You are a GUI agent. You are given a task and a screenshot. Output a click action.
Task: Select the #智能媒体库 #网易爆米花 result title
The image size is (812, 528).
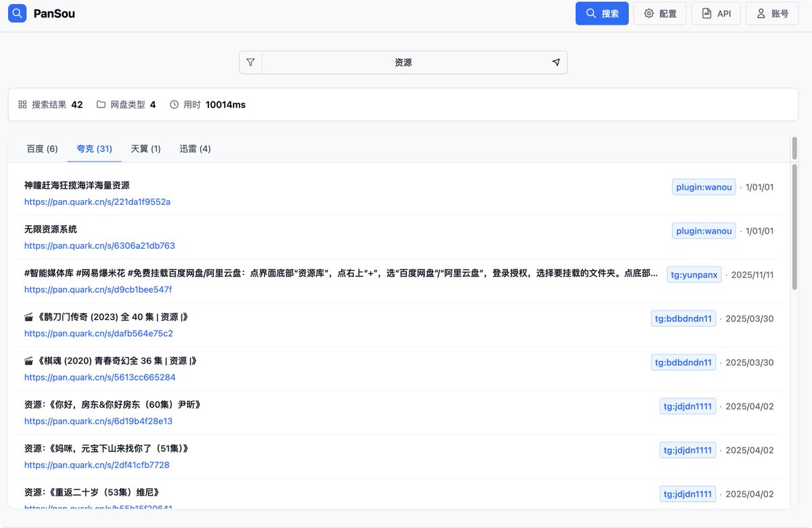340,273
